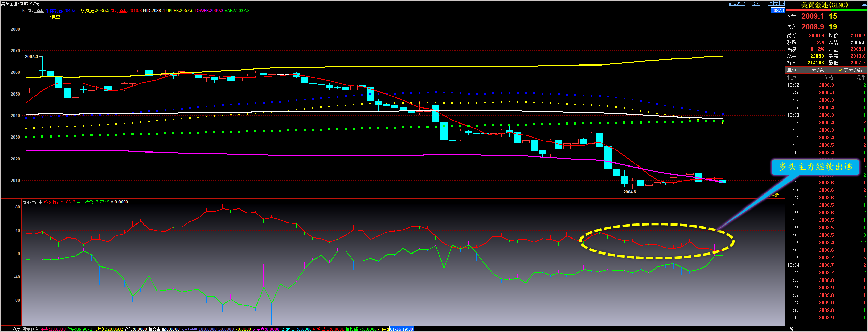The width and height of the screenshot is (868, 332).
Task: Click the 60分 period label at bottom
Action: pos(16,329)
